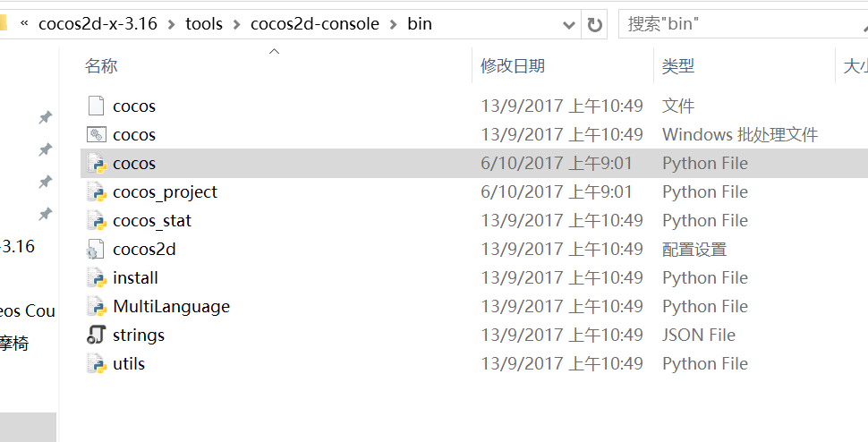Click the utils Python file icon
The height and width of the screenshot is (442, 868).
(x=96, y=364)
